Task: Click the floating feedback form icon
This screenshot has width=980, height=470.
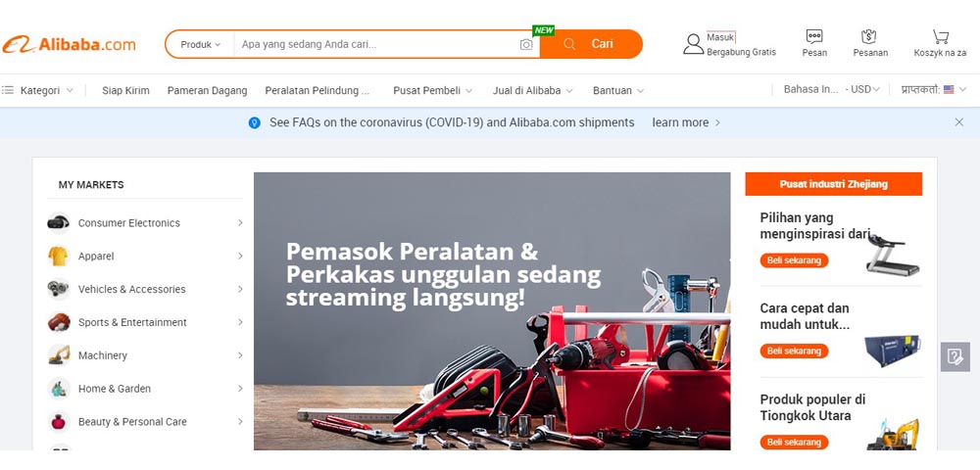Action: coord(955,357)
